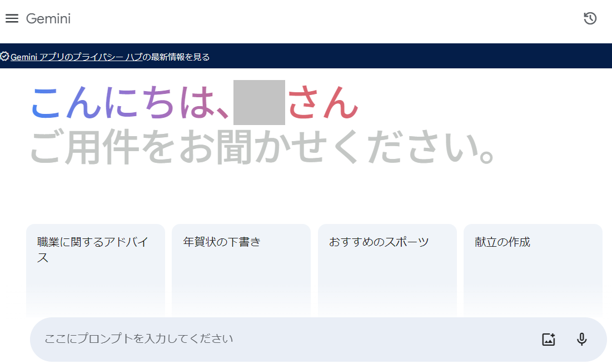Open the 年賀状の下書き suggestion
This screenshot has height=364, width=612.
pyautogui.click(x=241, y=261)
